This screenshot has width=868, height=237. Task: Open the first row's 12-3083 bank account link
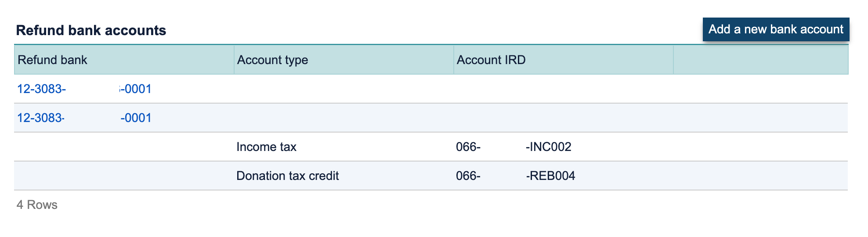point(84,89)
